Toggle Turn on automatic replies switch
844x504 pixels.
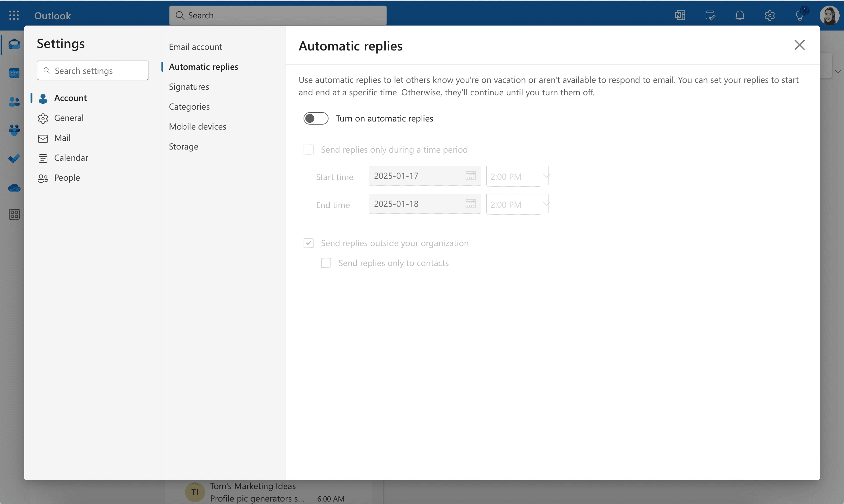316,118
